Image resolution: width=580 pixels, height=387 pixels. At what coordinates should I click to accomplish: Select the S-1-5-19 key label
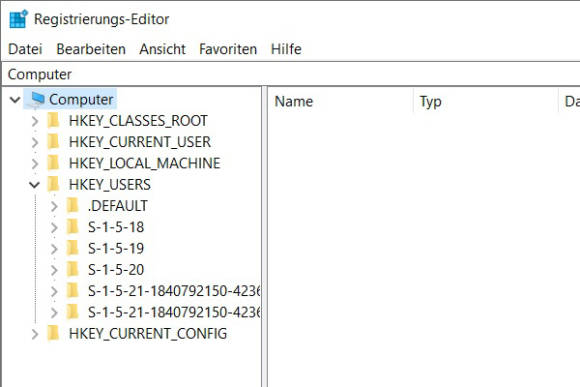(116, 248)
